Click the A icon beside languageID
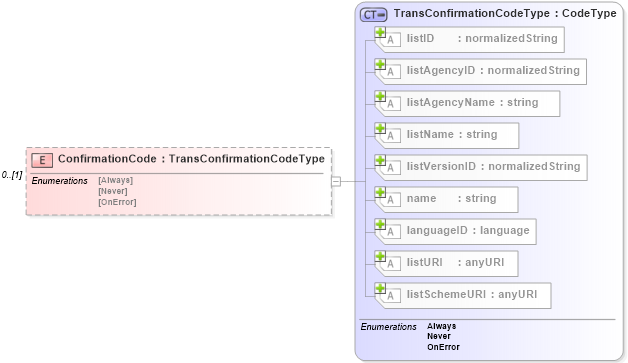This screenshot has width=628, height=363. pyautogui.click(x=391, y=232)
